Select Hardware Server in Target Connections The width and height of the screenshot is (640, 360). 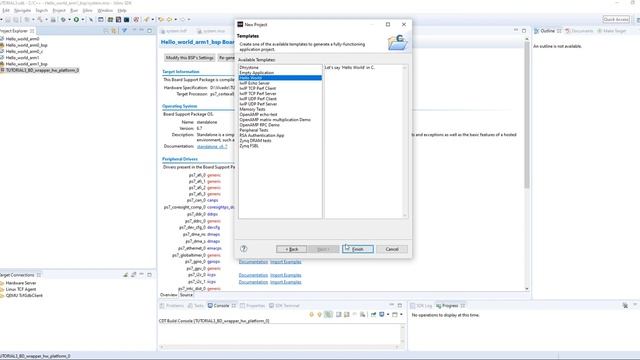coord(21,283)
